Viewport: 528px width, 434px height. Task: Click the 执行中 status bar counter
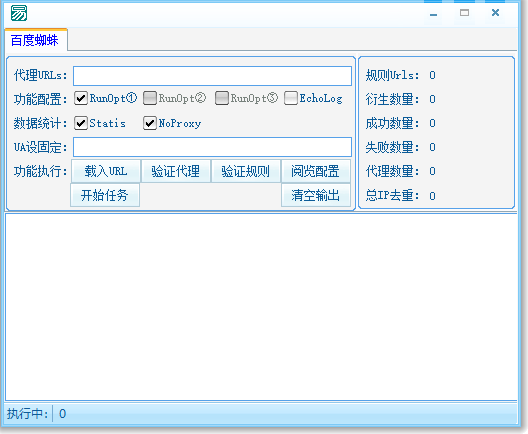coord(63,413)
